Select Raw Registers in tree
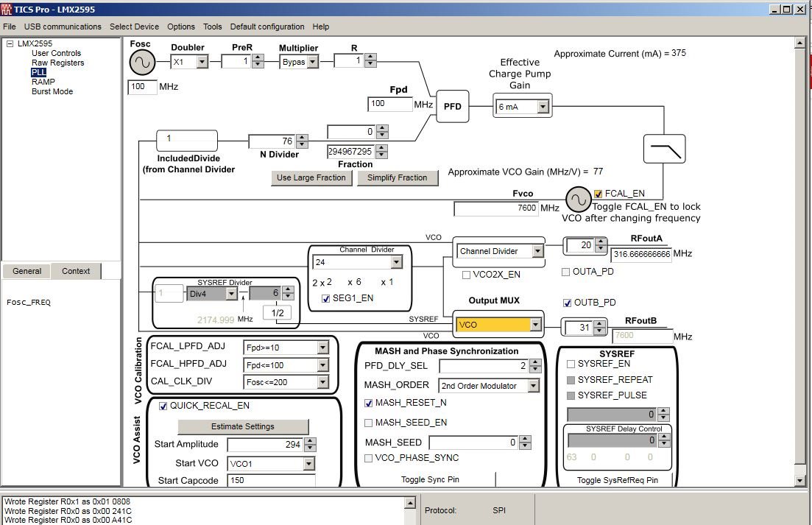The image size is (812, 525). coord(57,63)
